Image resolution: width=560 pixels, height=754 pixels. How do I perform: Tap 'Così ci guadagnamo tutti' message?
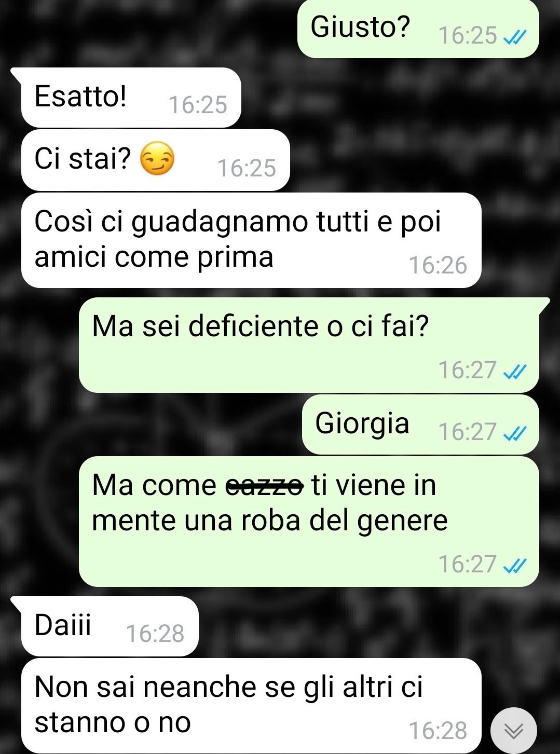coord(251,240)
